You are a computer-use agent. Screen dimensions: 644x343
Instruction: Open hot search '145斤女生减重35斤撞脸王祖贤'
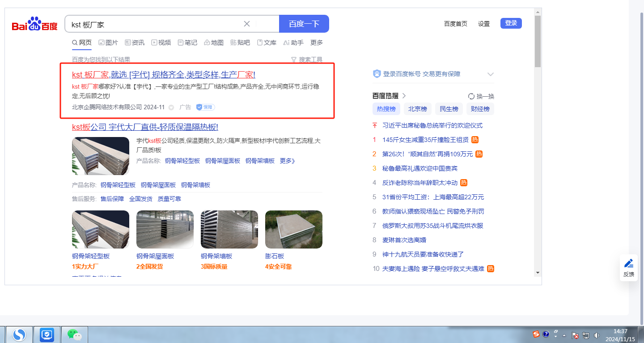(426, 140)
